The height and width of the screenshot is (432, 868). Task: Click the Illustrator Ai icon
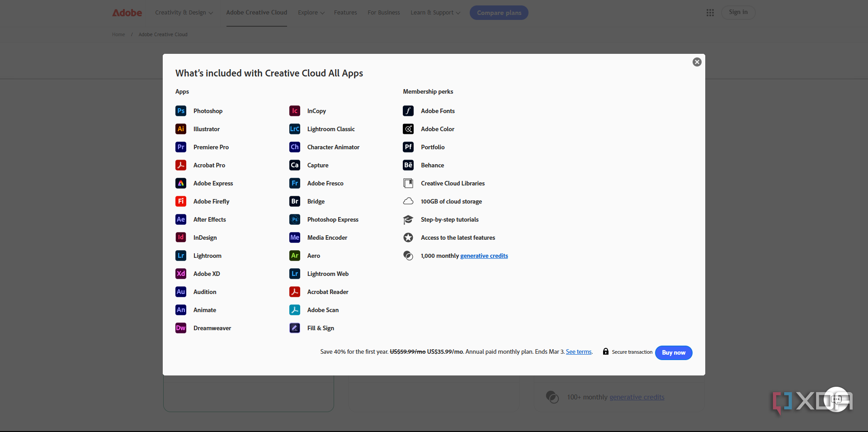click(181, 129)
